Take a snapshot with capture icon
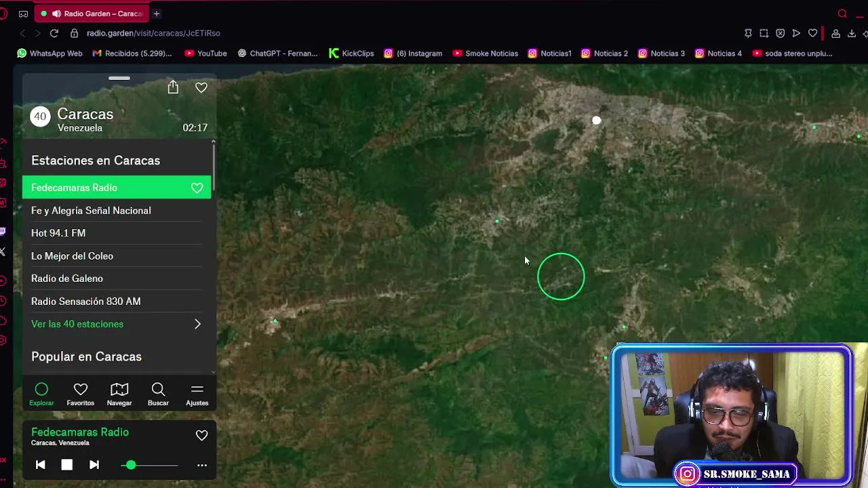This screenshot has height=488, width=868. [x=764, y=33]
